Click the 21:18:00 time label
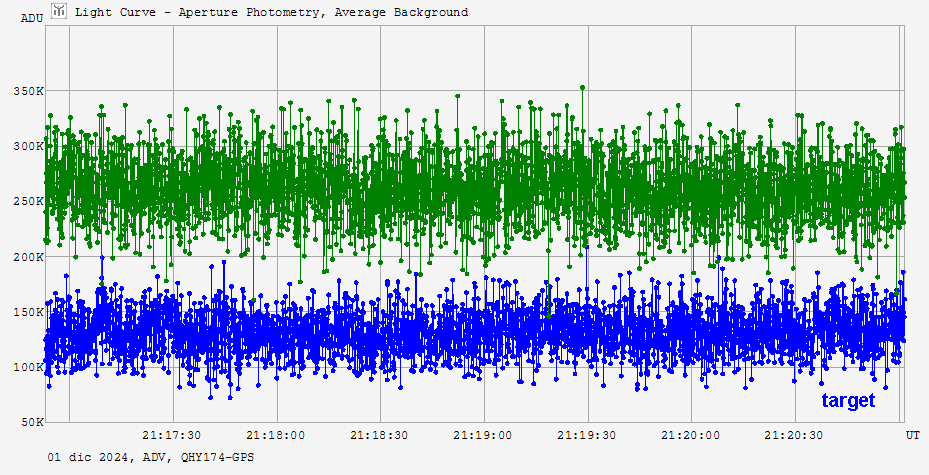 276,435
